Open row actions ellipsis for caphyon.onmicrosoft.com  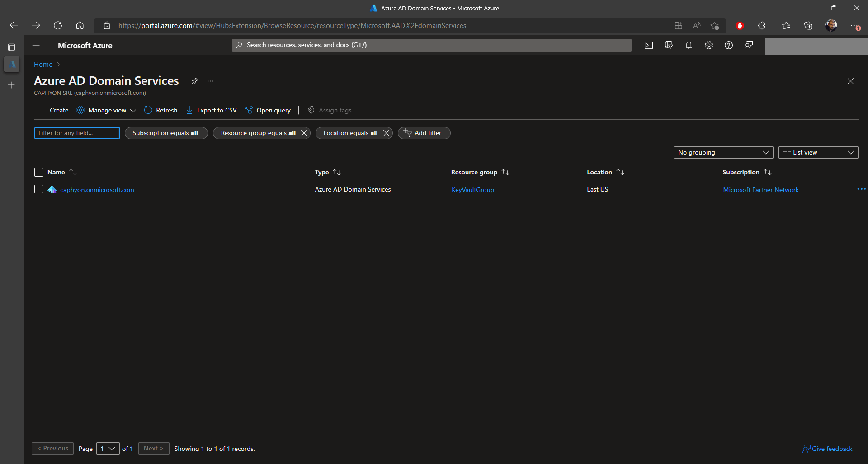tap(861, 189)
